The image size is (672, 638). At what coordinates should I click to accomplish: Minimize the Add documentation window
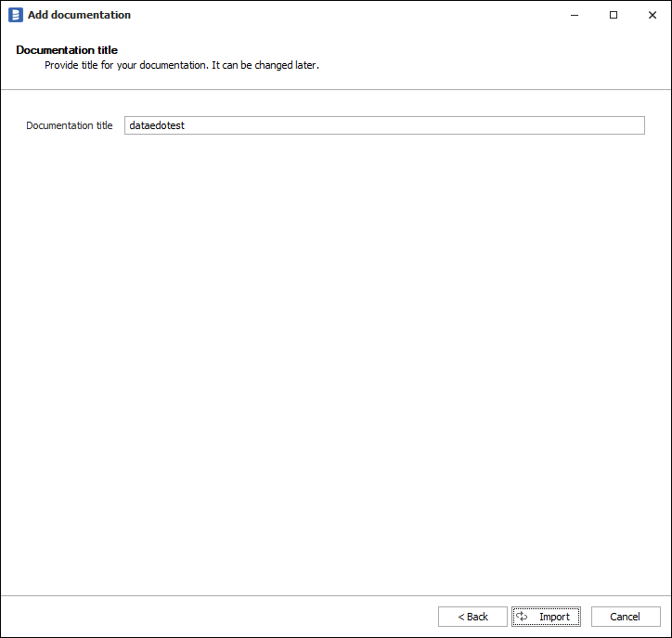pyautogui.click(x=571, y=15)
